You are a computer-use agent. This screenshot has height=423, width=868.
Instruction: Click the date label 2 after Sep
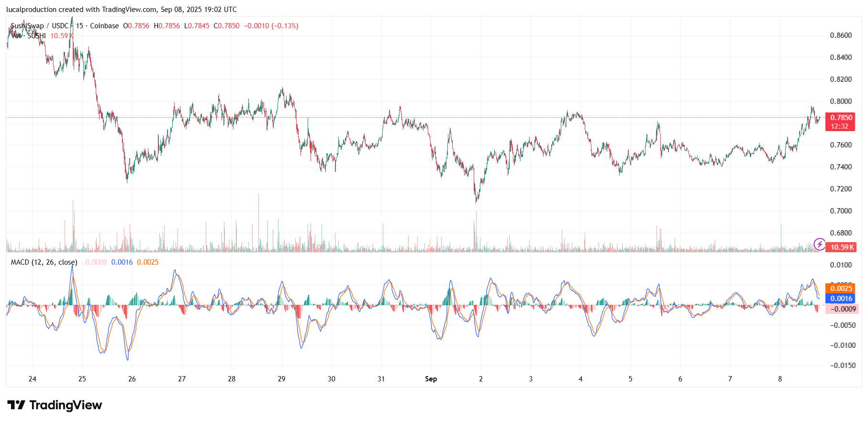point(481,379)
